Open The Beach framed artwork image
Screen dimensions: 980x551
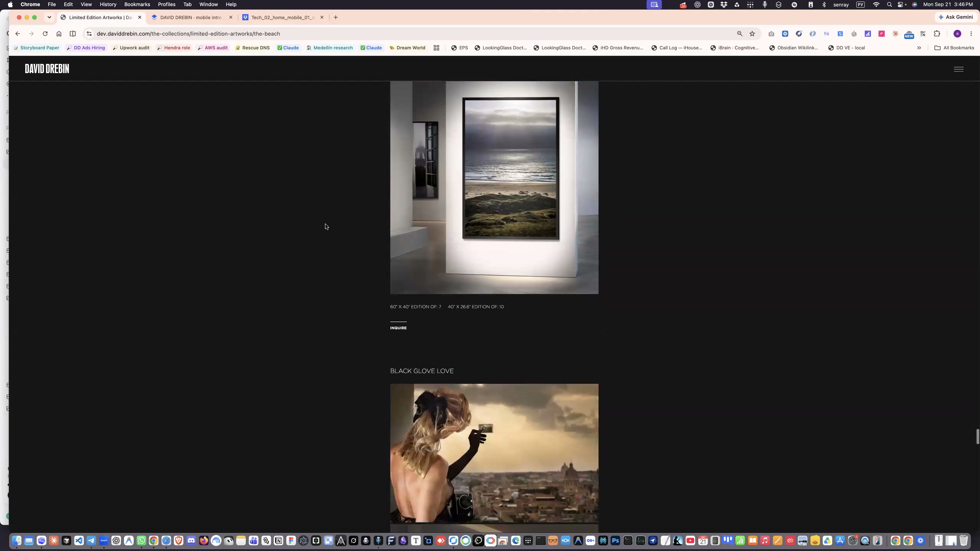click(494, 187)
